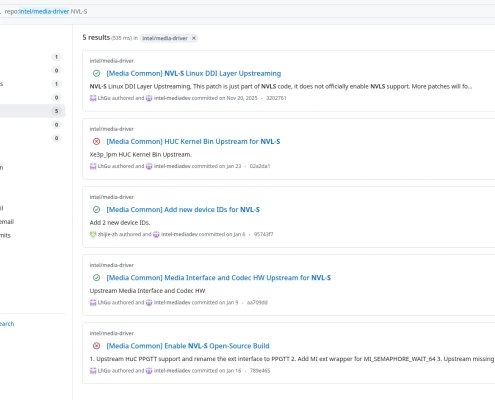Click author name LhGu on Jan 16 commit

click(104, 370)
